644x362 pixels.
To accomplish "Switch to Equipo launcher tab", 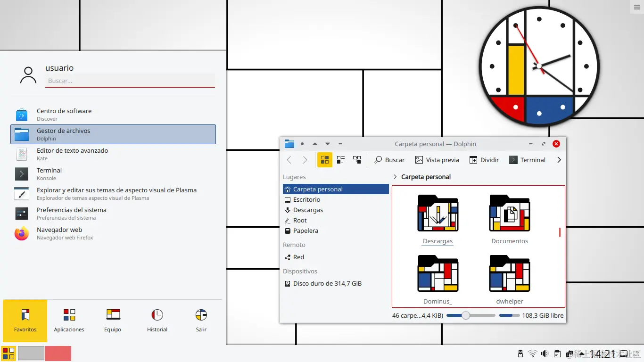I will point(113,321).
